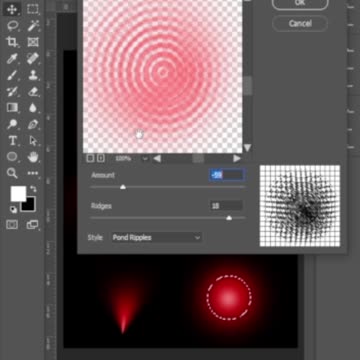Viewport: 360px width, 360px height.
Task: Select the Gradient tool
Action: 12,107
